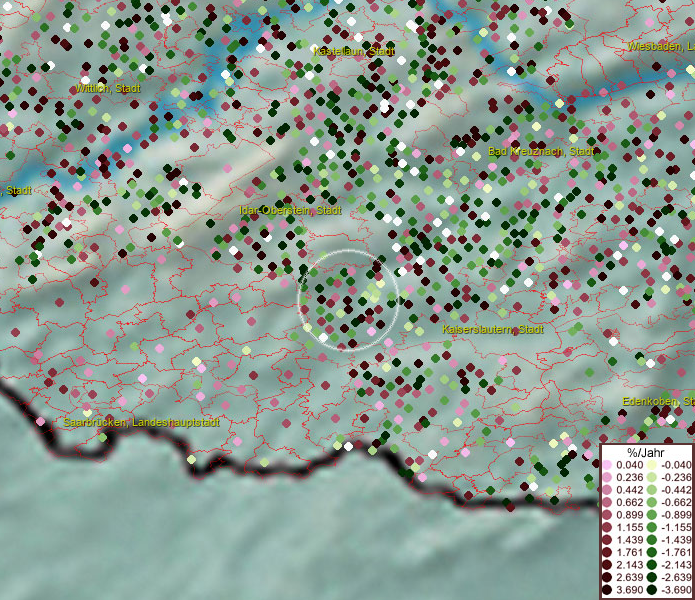Click the legend value -0.662
695x600 pixels.
pyautogui.click(x=676, y=503)
